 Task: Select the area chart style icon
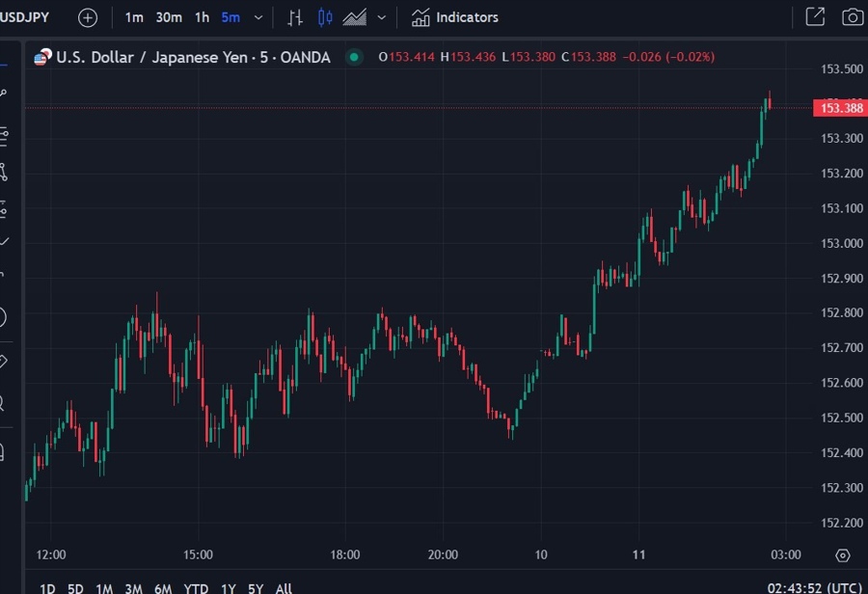pos(355,17)
